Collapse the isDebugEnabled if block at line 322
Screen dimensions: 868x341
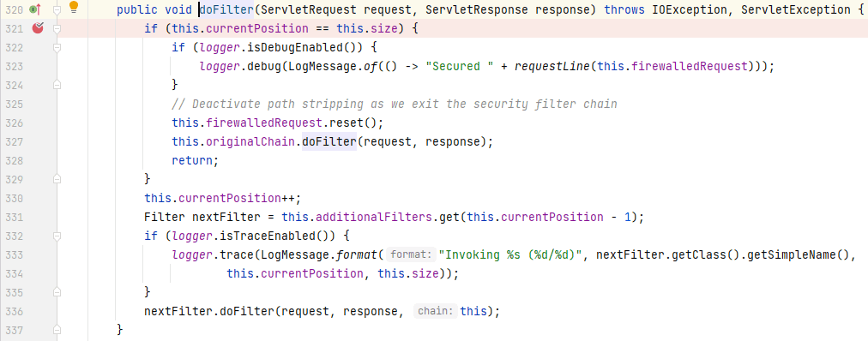pos(57,47)
